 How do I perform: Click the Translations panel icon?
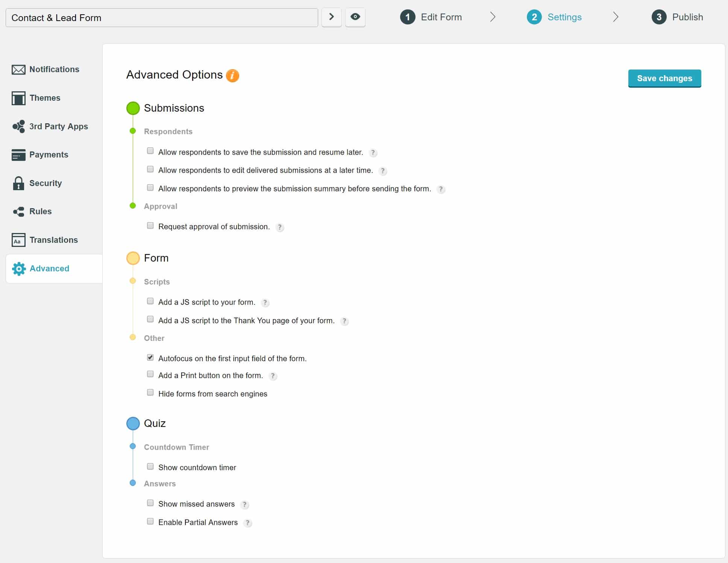point(19,240)
